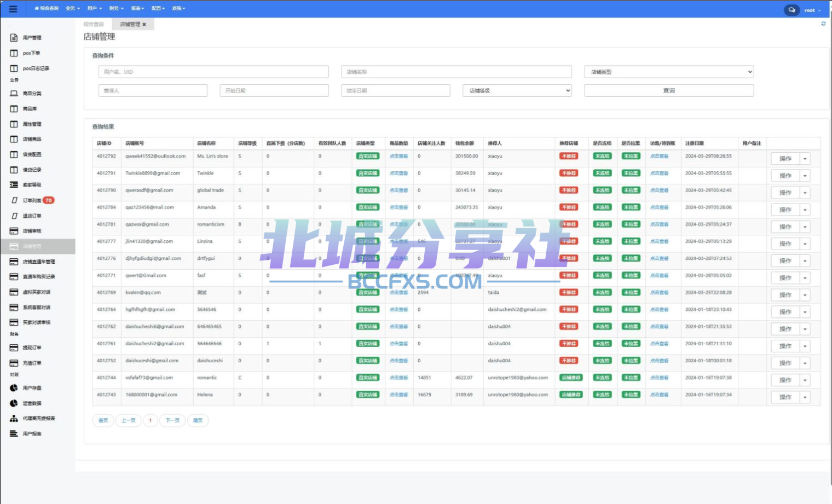Open 提现订单 in the sidebar

32,348
